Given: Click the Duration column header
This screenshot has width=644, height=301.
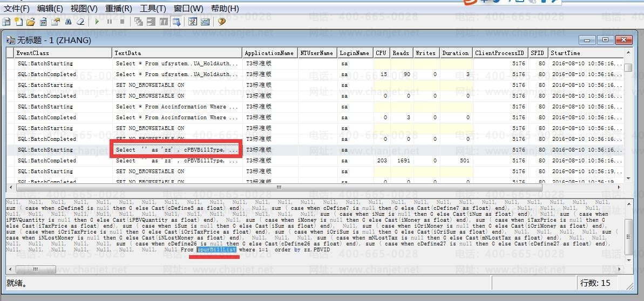Looking at the screenshot, I should [456, 53].
